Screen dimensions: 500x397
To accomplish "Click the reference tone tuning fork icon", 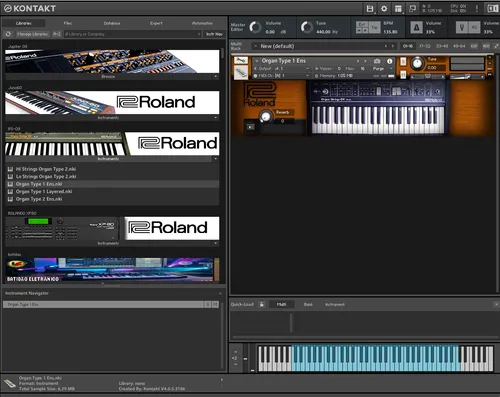I will [x=462, y=28].
